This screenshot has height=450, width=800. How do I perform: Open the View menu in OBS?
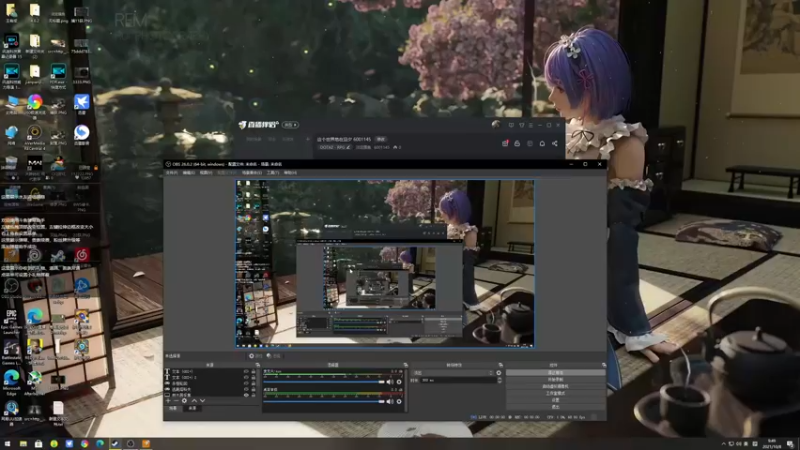(x=206, y=172)
